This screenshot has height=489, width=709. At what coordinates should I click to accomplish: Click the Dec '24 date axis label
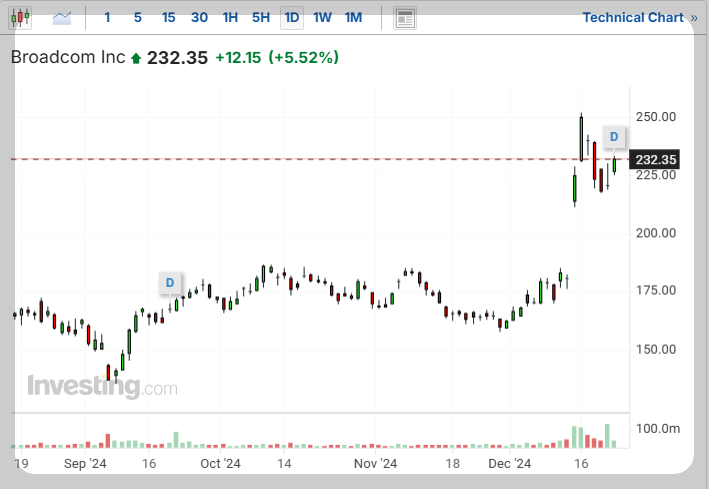pyautogui.click(x=510, y=464)
